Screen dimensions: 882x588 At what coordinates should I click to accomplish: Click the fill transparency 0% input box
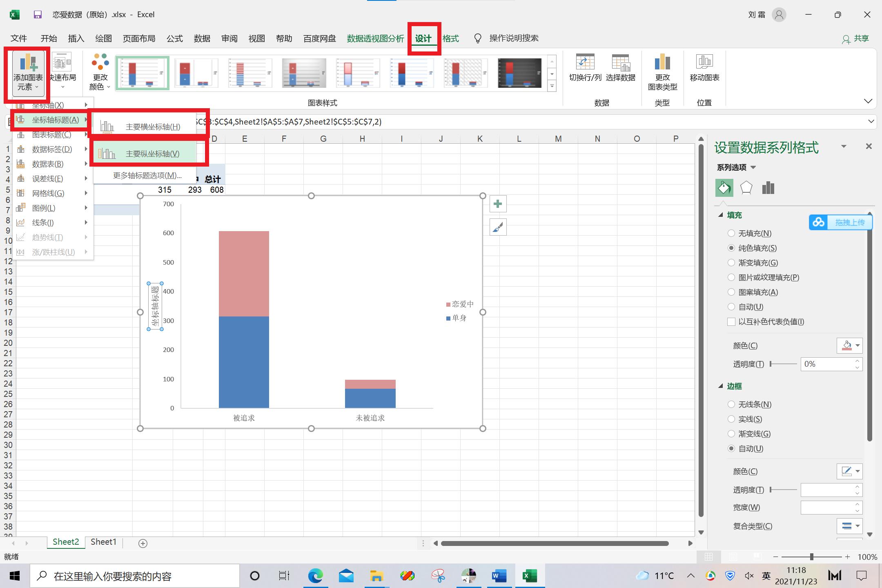(x=827, y=364)
